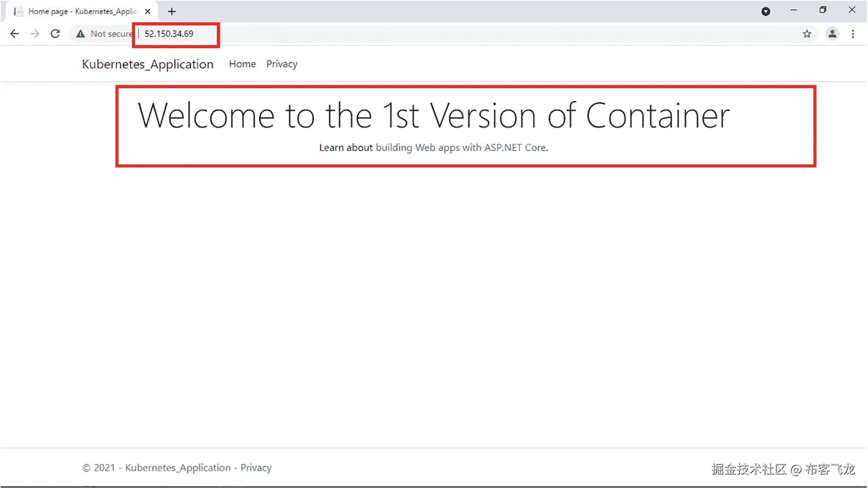The height and width of the screenshot is (489, 868).
Task: Restore down the browser window
Action: (823, 10)
